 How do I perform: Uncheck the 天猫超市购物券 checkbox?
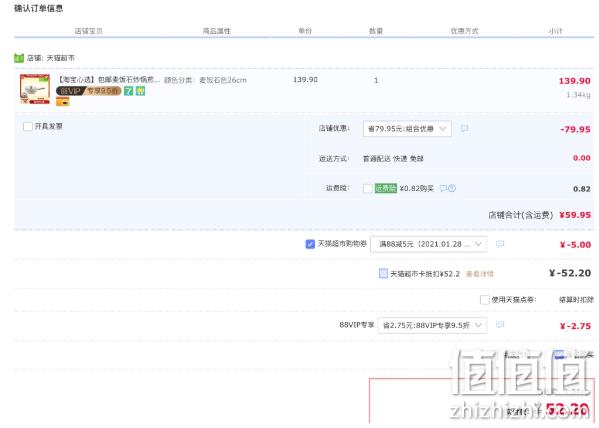pos(310,244)
